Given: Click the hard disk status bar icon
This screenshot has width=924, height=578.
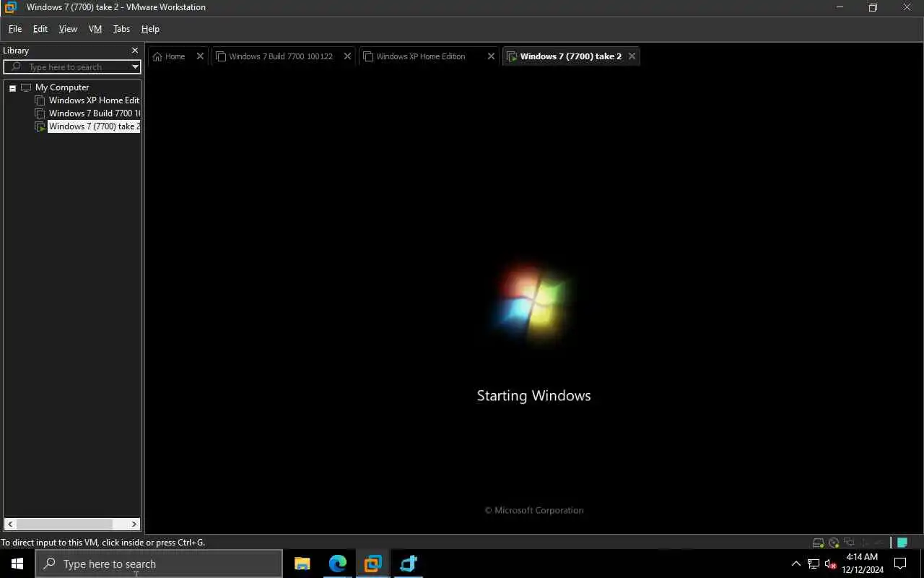Looking at the screenshot, I should click(818, 543).
